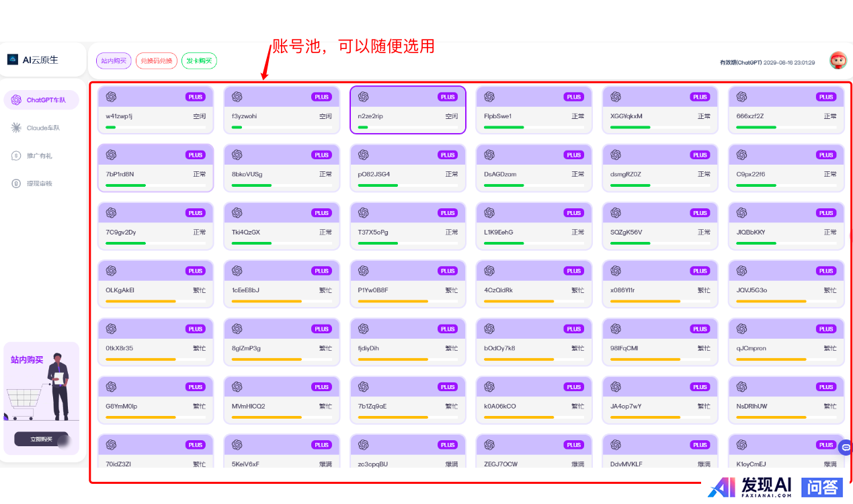The height and width of the screenshot is (504, 853).
Task: Click the blue chat support bubble icon
Action: tap(846, 446)
